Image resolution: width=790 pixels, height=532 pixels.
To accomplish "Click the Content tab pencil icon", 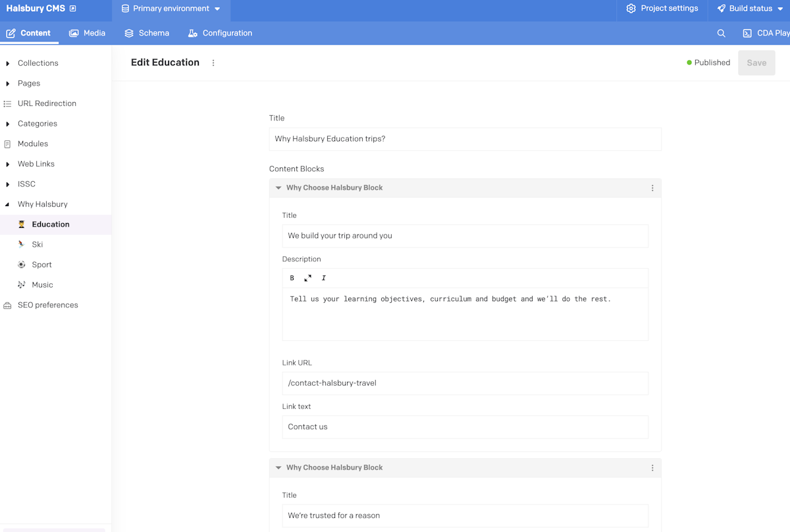I will point(11,33).
